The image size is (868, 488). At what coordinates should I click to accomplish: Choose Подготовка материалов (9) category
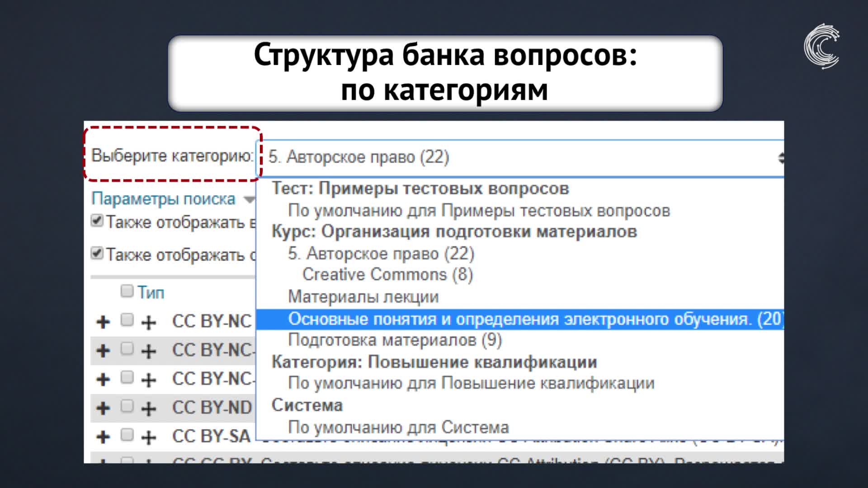pos(395,340)
